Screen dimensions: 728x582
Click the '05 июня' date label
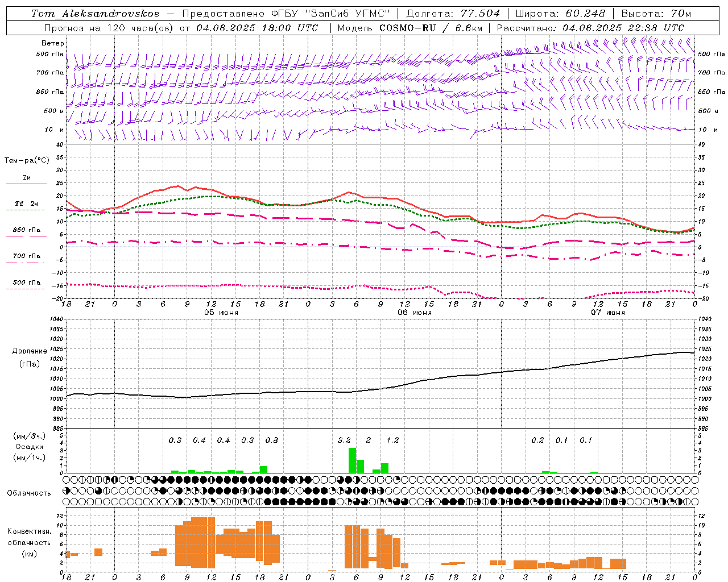[x=221, y=313]
